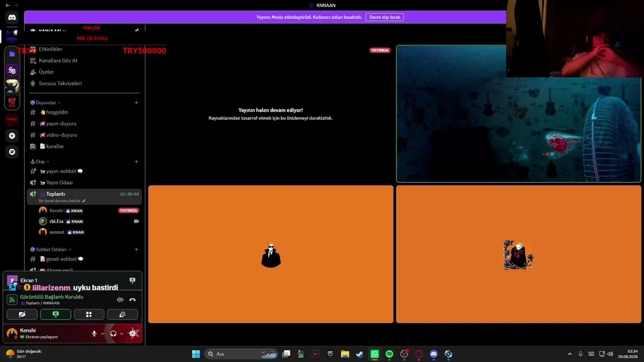The width and height of the screenshot is (644, 362).
Task: Collapse the Duyurular category
Action: click(x=46, y=103)
